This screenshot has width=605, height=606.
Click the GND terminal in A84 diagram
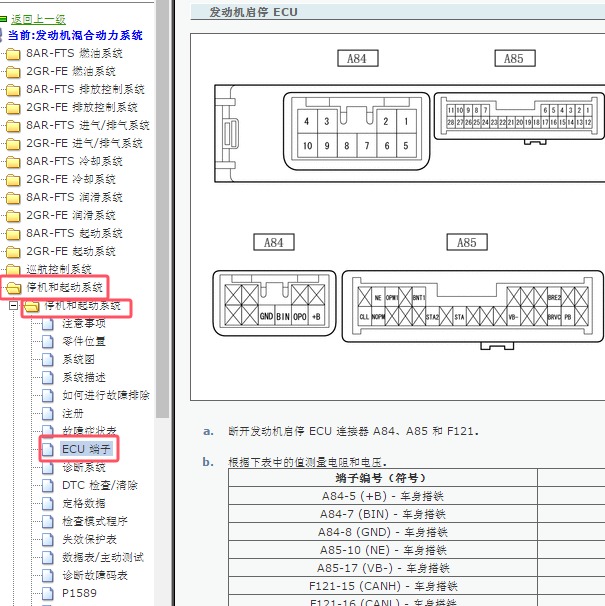tap(266, 316)
